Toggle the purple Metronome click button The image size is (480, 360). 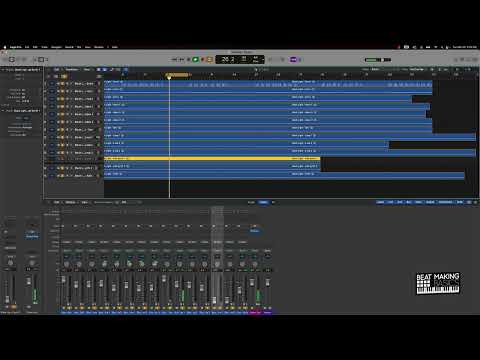(x=293, y=60)
